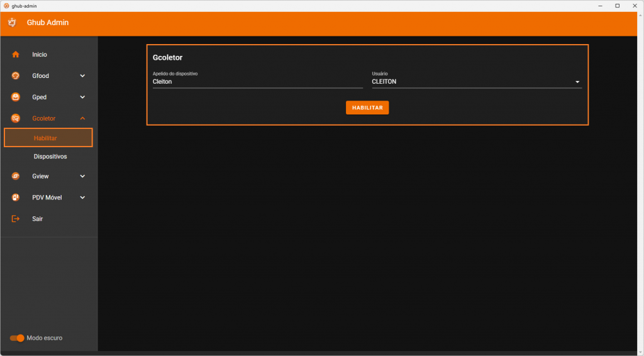644x356 pixels.
Task: Click the Gped icon in sidebar
Action: (x=16, y=97)
